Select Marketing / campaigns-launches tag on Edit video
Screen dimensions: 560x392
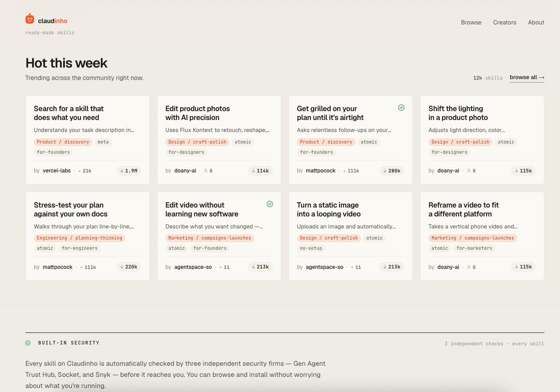click(210, 238)
